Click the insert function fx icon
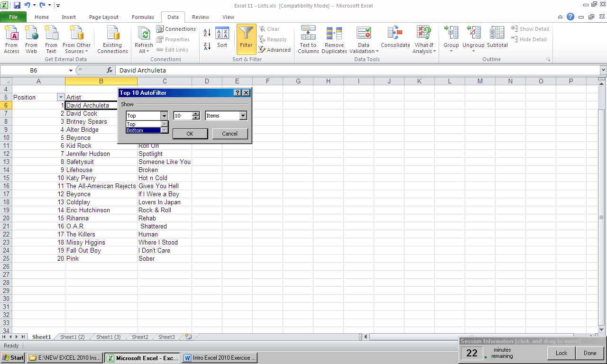The height and width of the screenshot is (364, 607). (110, 70)
